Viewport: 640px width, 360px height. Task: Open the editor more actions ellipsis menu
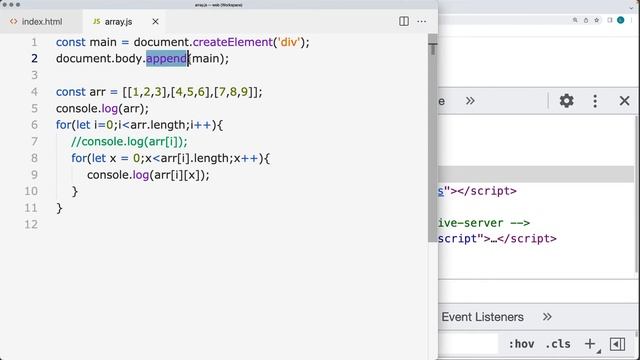422,21
